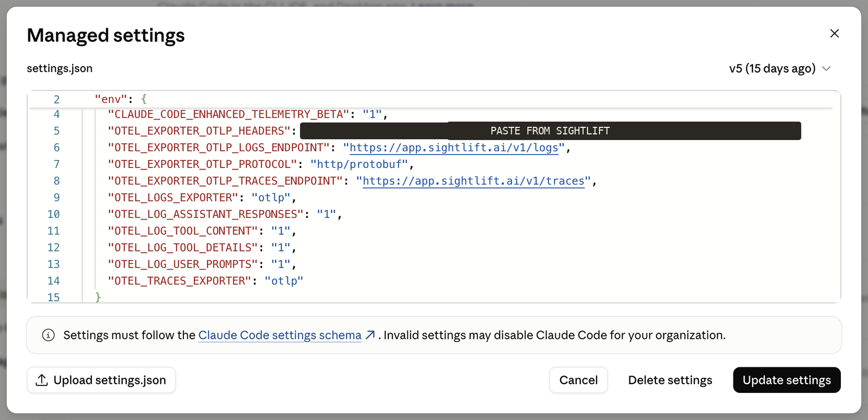The image size is (868, 420).
Task: Click OTEL_LOGS_EXPORTER key
Action: (173, 198)
